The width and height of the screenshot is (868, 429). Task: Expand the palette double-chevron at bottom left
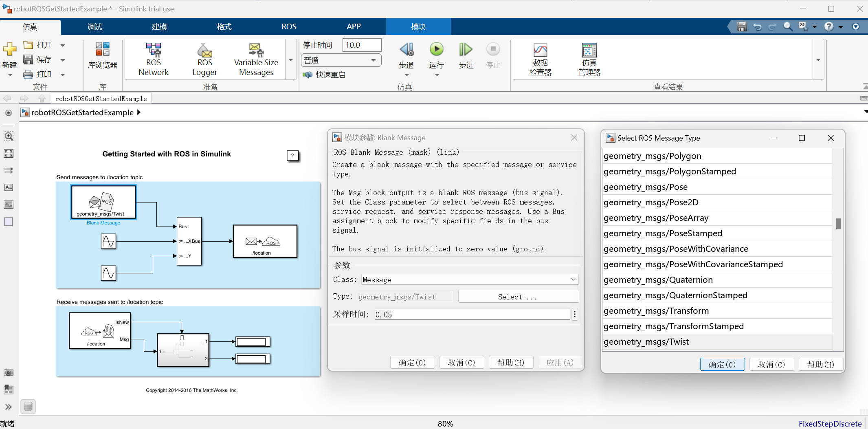point(9,407)
